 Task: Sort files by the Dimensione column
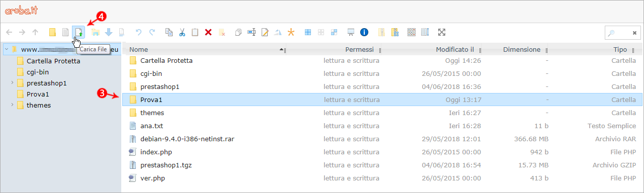[x=522, y=50]
